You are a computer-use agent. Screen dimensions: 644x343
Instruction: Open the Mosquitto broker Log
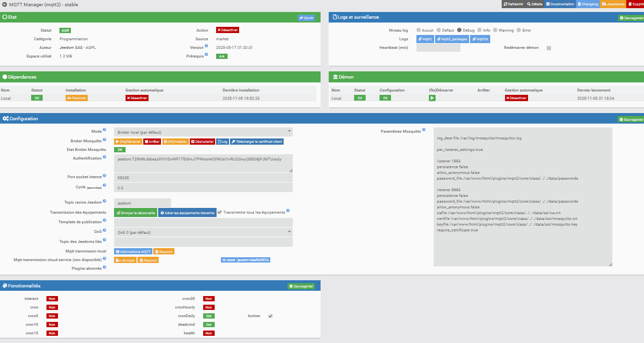222,142
